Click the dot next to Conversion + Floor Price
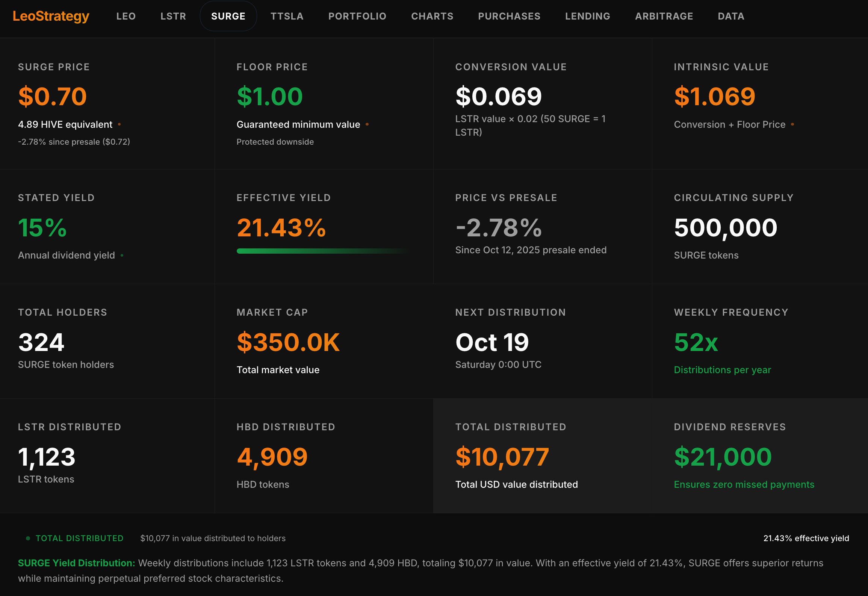The height and width of the screenshot is (596, 868). [792, 124]
